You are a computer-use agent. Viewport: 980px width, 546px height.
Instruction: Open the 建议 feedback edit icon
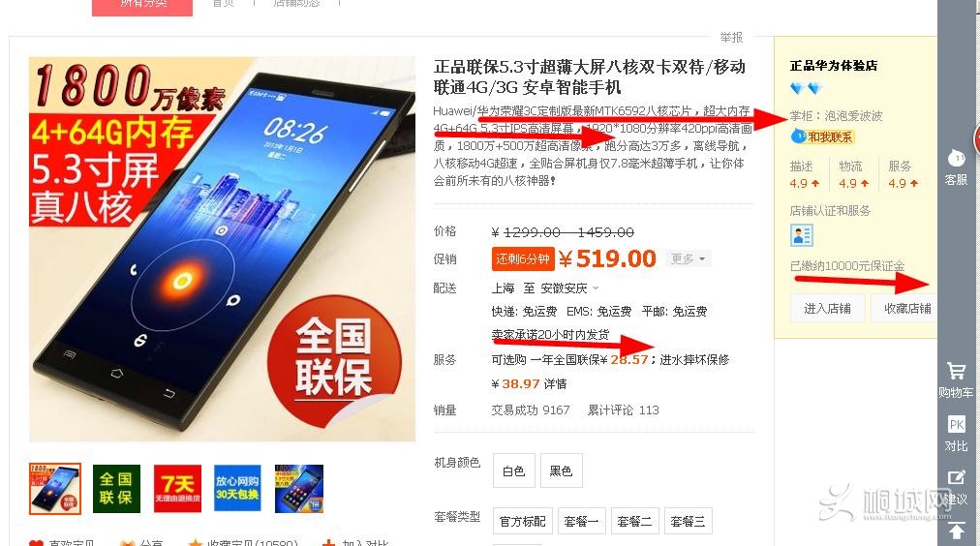(956, 487)
